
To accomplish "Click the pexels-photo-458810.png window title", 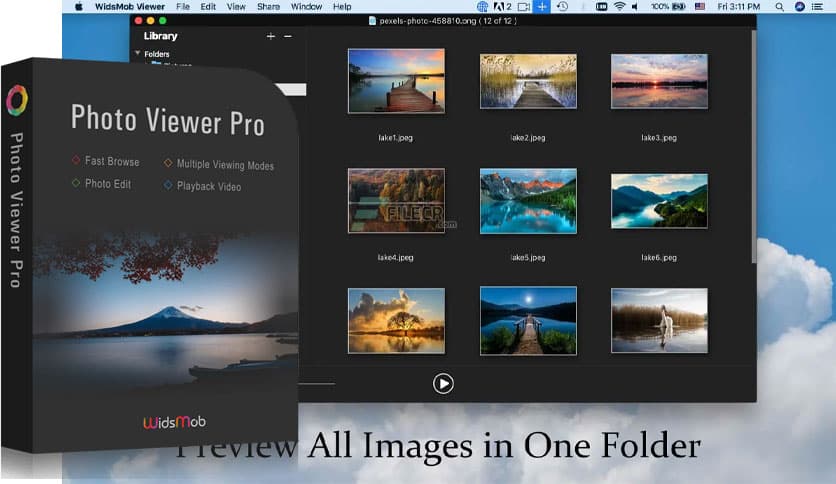I will (x=447, y=21).
